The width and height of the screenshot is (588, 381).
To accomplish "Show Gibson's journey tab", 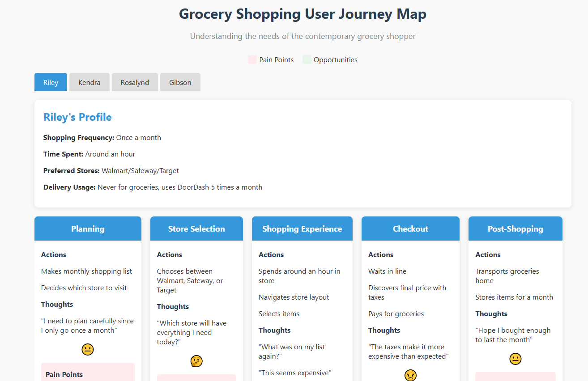I will [180, 82].
